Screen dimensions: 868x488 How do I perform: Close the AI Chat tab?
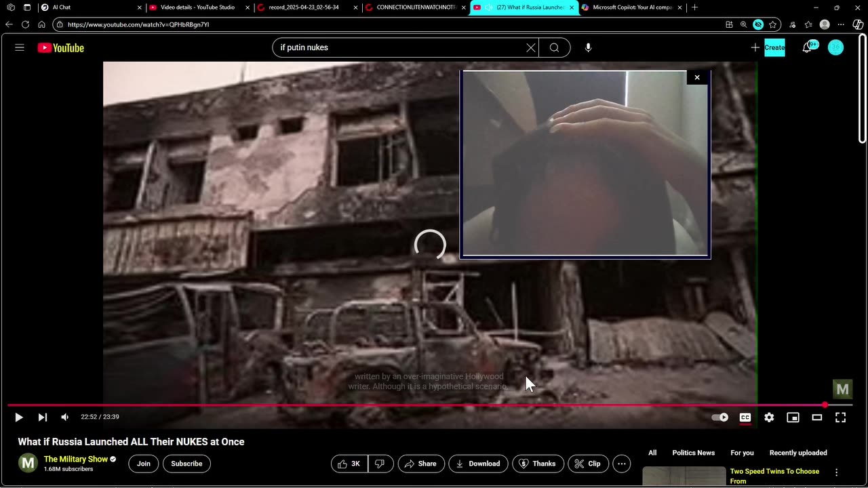[139, 7]
